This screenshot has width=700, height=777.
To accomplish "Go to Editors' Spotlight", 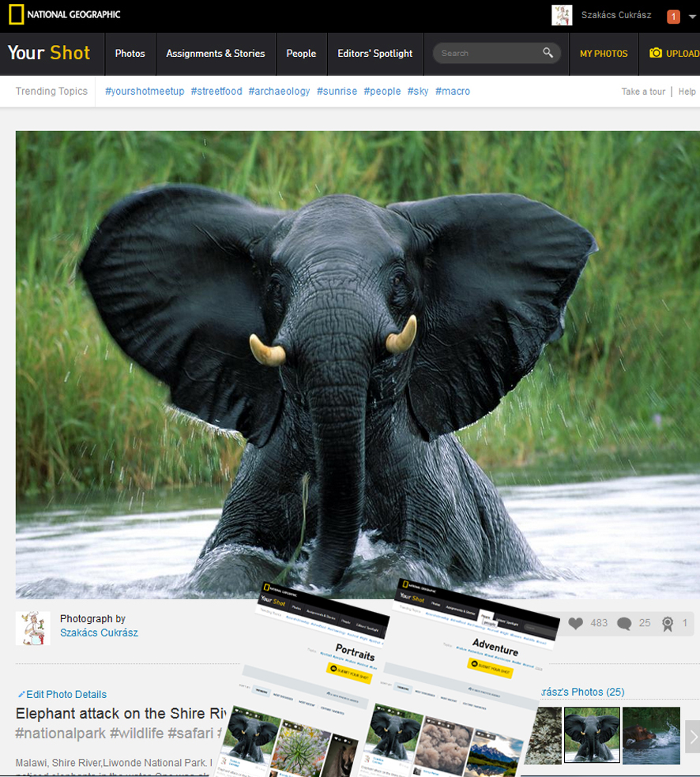I will (374, 54).
